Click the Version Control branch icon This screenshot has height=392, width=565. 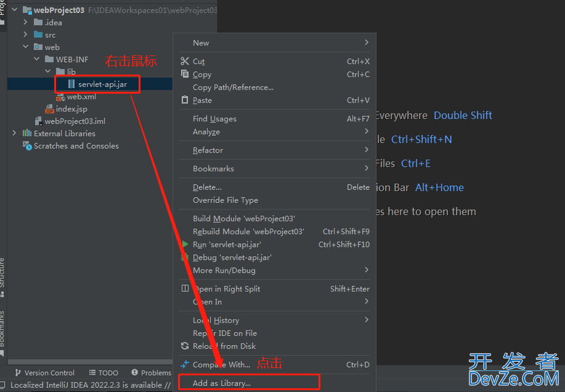[x=18, y=372]
